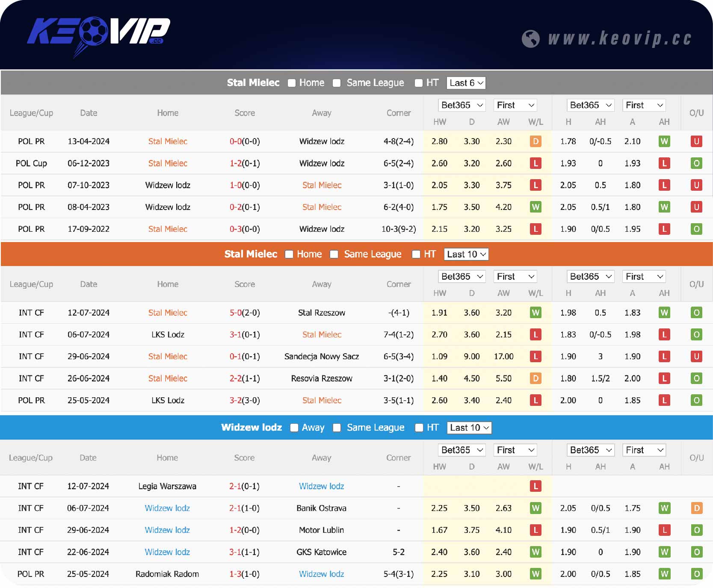713x588 pixels.
Task: Open first Bet365 dropdown in the Widzew lodz table
Action: [461, 450]
